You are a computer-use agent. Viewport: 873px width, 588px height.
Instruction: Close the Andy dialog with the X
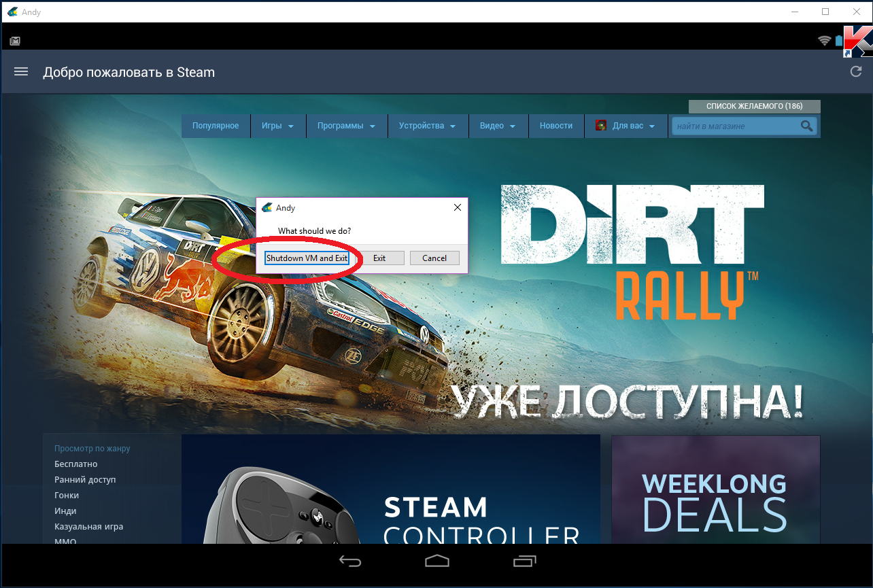tap(458, 207)
